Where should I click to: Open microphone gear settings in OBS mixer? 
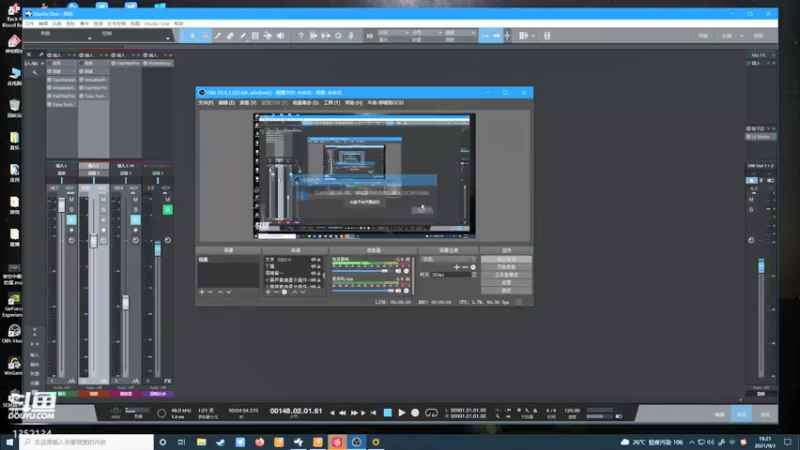[x=407, y=290]
